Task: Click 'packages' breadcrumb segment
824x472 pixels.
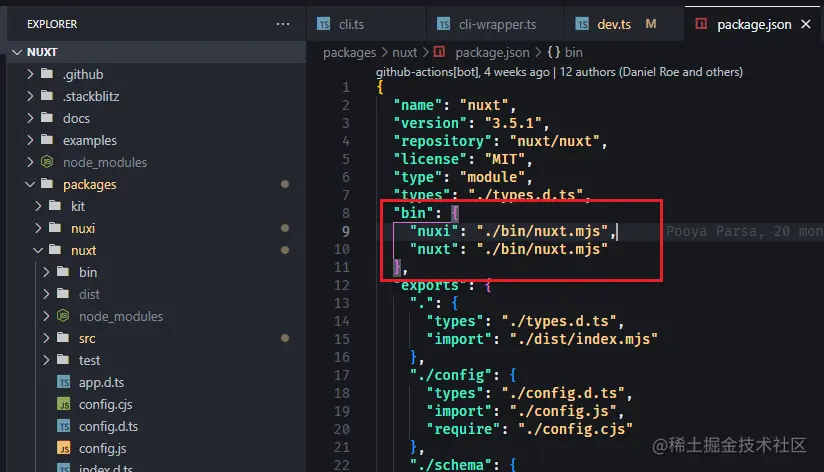Action: [x=349, y=53]
